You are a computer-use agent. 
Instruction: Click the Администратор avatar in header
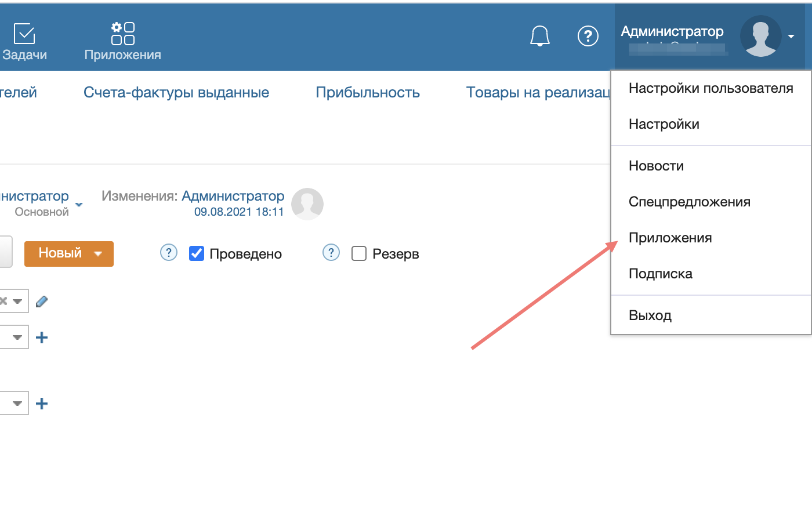pyautogui.click(x=761, y=36)
